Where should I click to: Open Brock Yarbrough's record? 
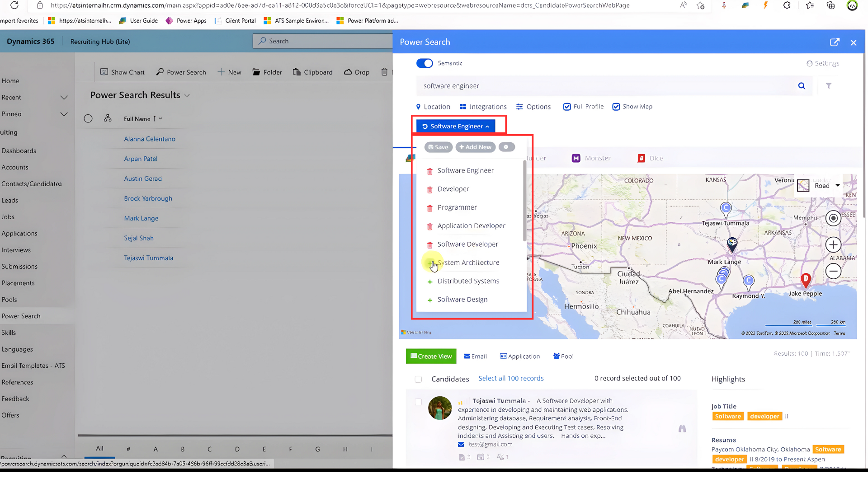coord(148,199)
